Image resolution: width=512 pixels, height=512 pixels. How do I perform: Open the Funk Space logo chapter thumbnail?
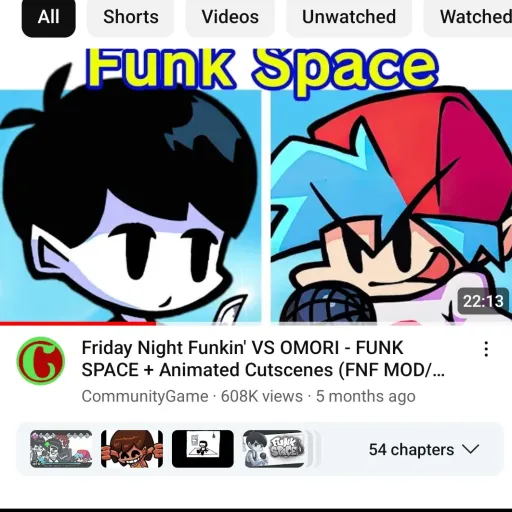(274, 449)
